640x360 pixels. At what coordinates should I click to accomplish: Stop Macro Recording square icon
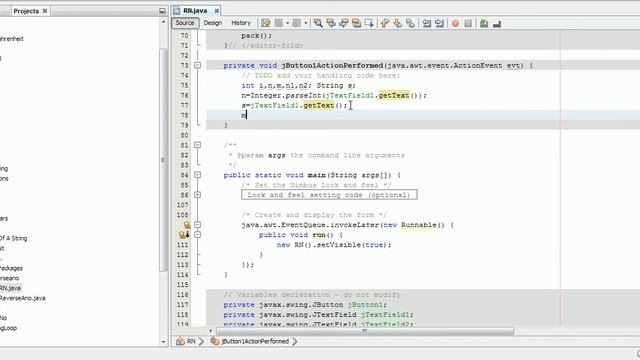coord(469,24)
